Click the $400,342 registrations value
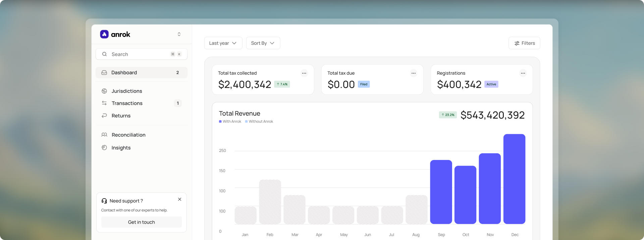The height and width of the screenshot is (240, 644). pyautogui.click(x=459, y=85)
